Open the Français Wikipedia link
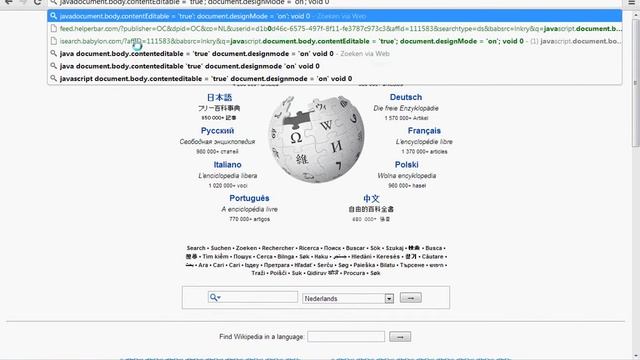 (424, 131)
